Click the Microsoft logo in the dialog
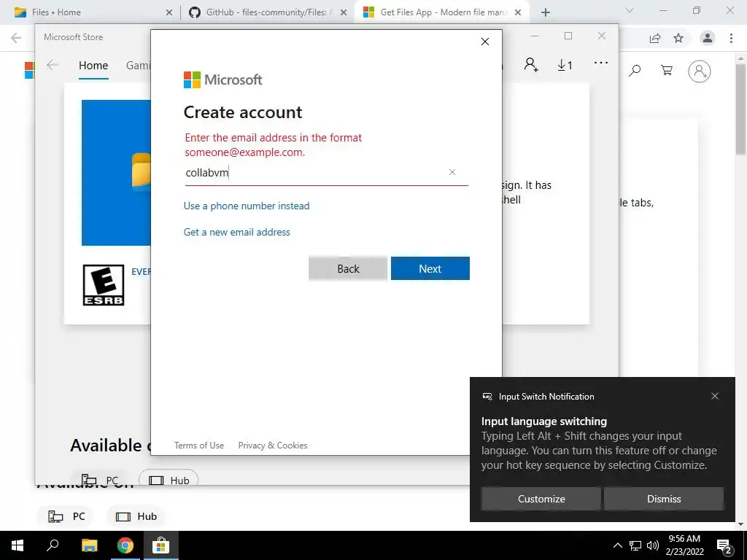 pyautogui.click(x=223, y=79)
